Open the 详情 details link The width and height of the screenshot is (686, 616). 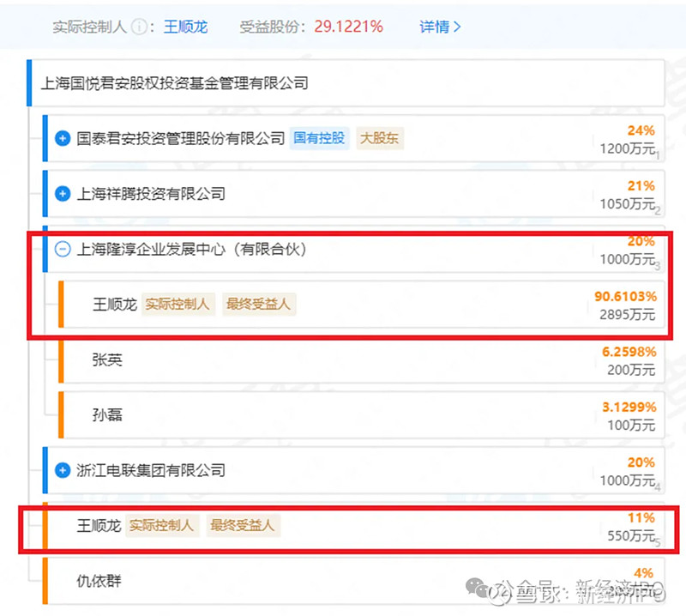pyautogui.click(x=440, y=27)
